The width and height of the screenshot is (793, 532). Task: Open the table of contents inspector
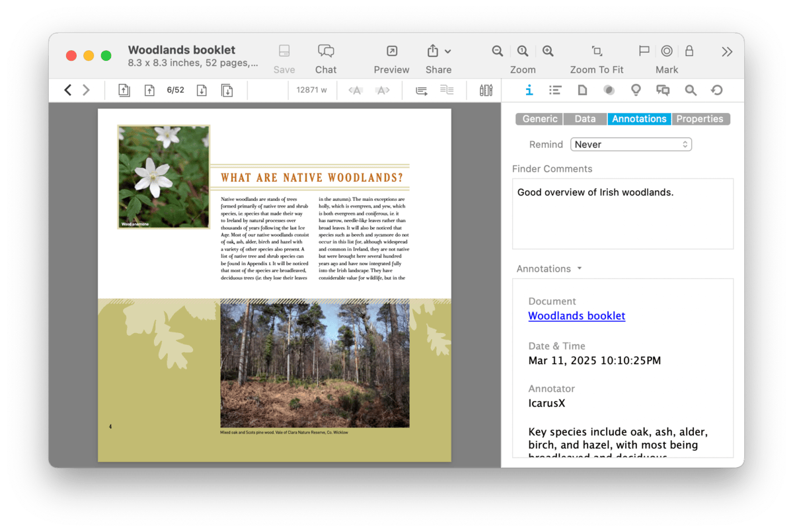click(x=555, y=91)
